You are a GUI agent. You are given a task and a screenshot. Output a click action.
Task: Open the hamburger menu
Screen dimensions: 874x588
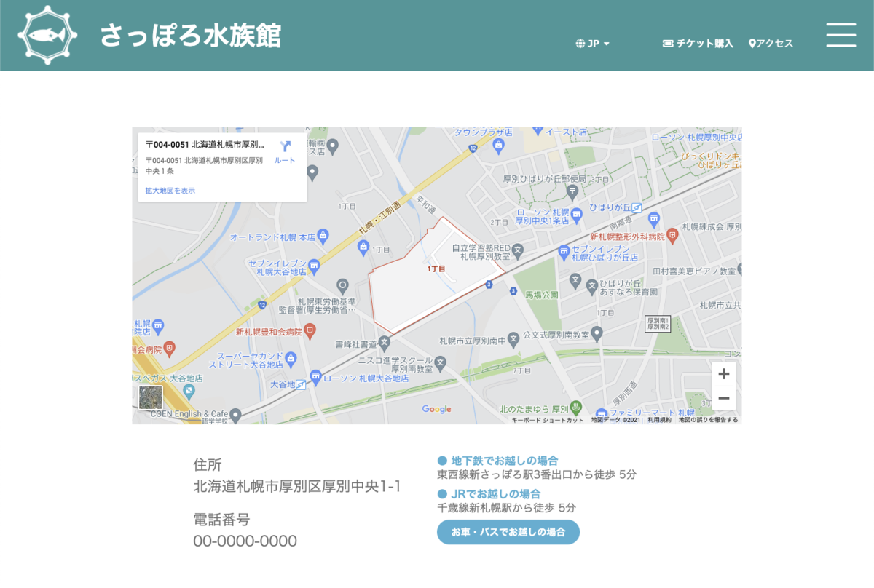click(840, 34)
